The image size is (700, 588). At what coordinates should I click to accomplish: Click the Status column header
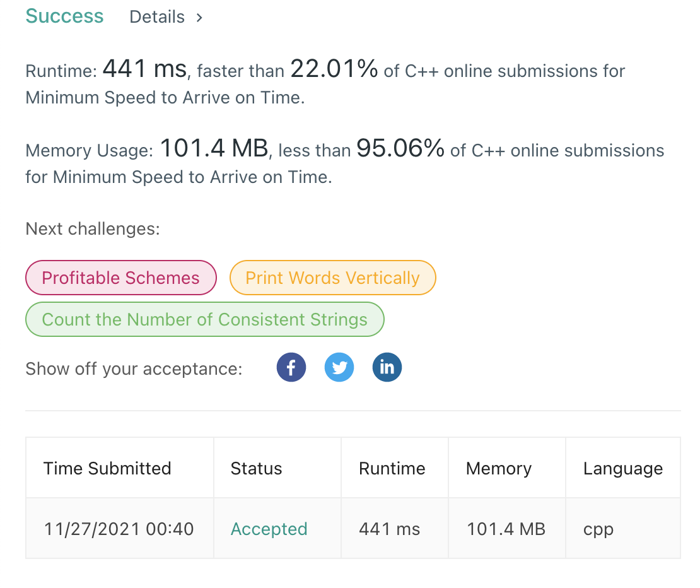pos(256,468)
